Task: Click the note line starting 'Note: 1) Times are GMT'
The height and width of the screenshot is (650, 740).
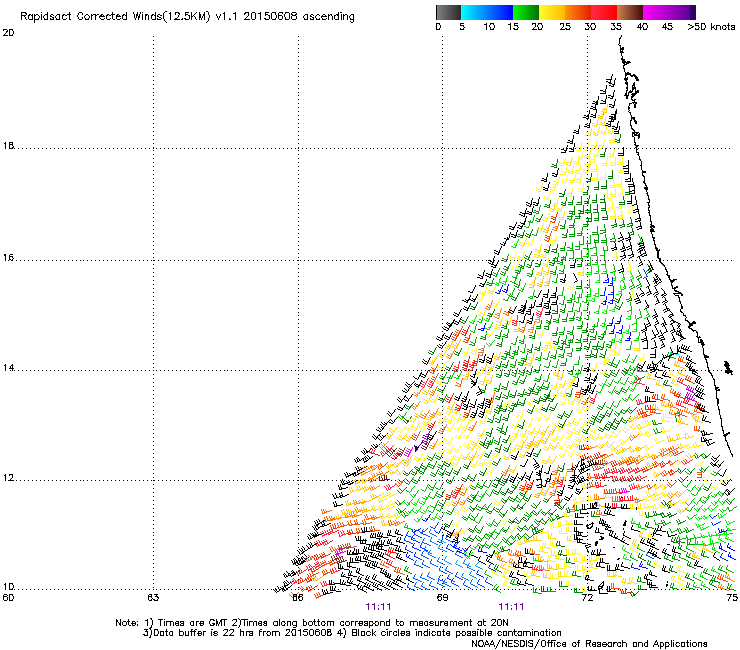Action: 312,623
